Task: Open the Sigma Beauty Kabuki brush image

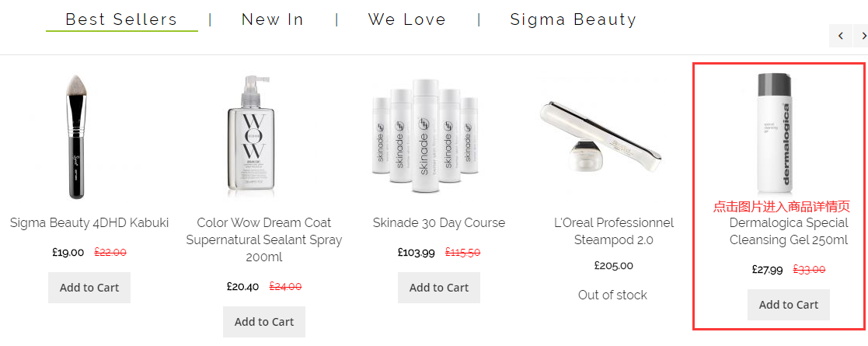Action: click(89, 137)
